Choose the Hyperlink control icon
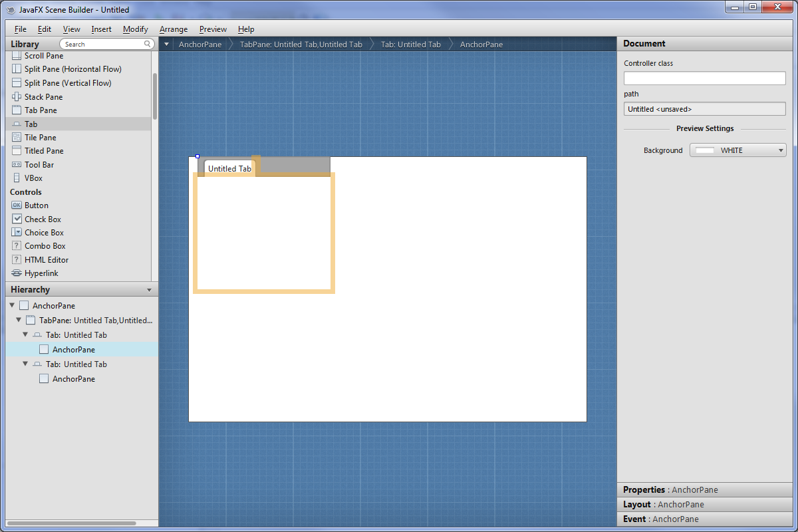 [x=17, y=273]
